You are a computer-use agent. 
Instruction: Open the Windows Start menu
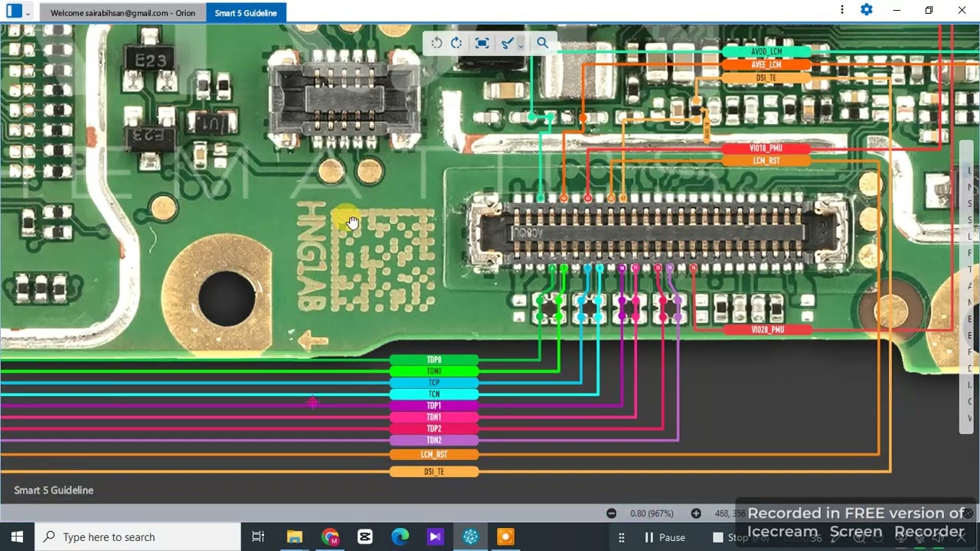point(17,537)
